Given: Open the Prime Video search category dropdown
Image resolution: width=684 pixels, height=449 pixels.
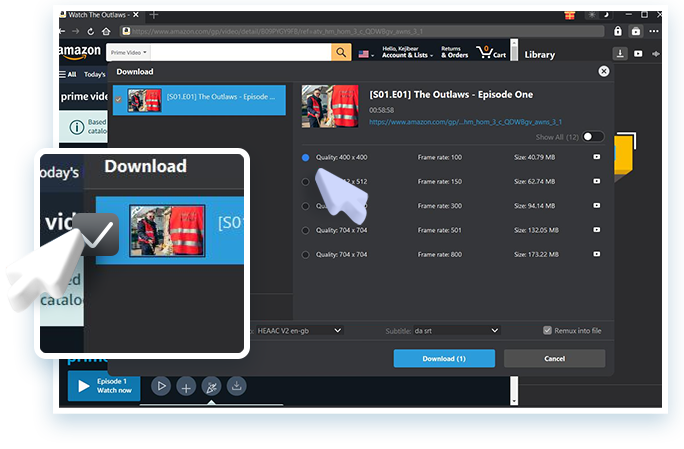Looking at the screenshot, I should pos(128,52).
